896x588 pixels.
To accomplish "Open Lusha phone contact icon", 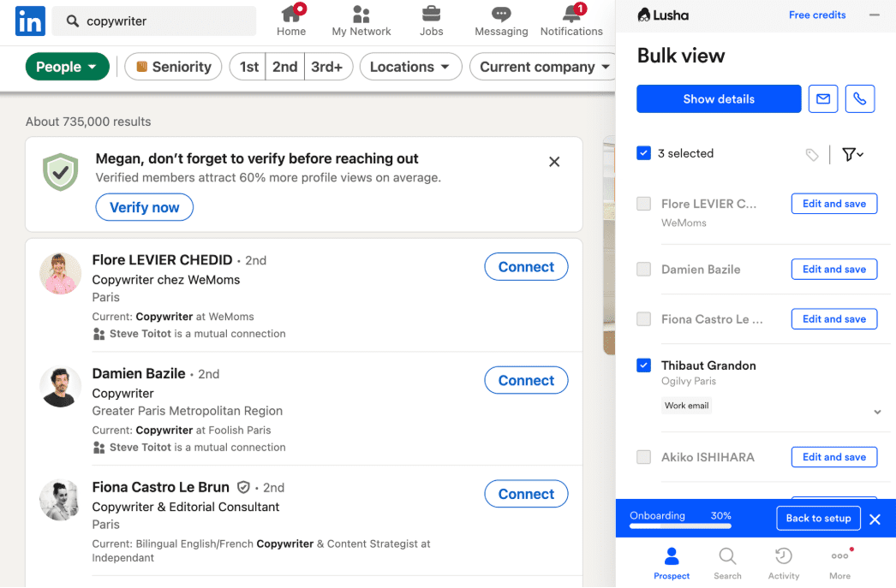I will [860, 98].
